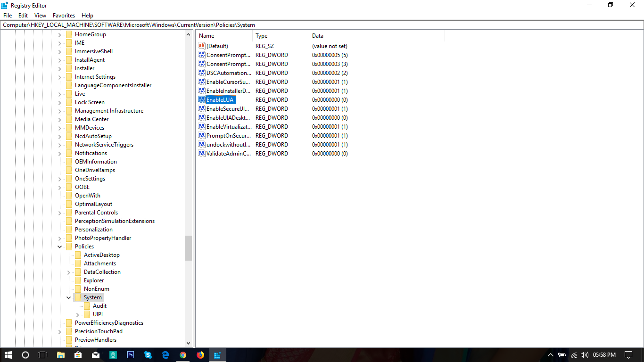Open the Action Center notifications icon

[x=628, y=355]
